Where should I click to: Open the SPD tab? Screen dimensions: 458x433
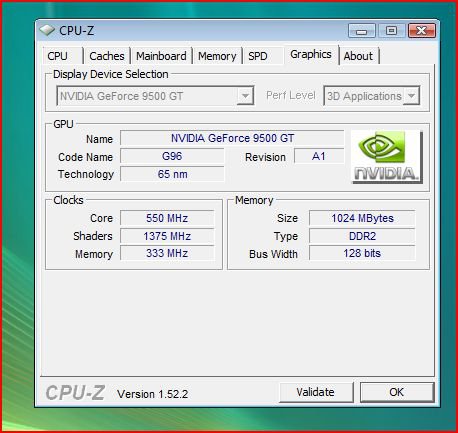[258, 56]
